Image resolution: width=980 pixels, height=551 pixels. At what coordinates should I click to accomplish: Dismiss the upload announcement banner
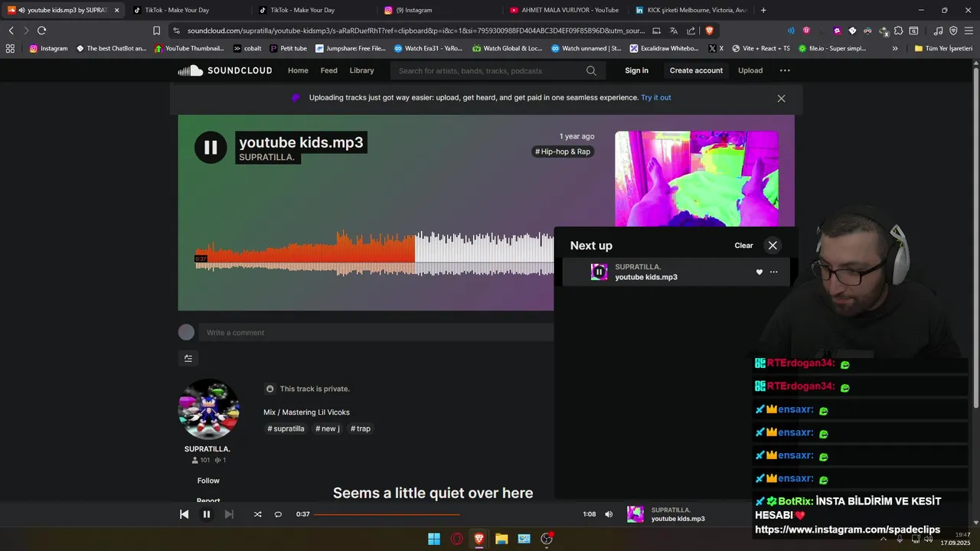(781, 98)
